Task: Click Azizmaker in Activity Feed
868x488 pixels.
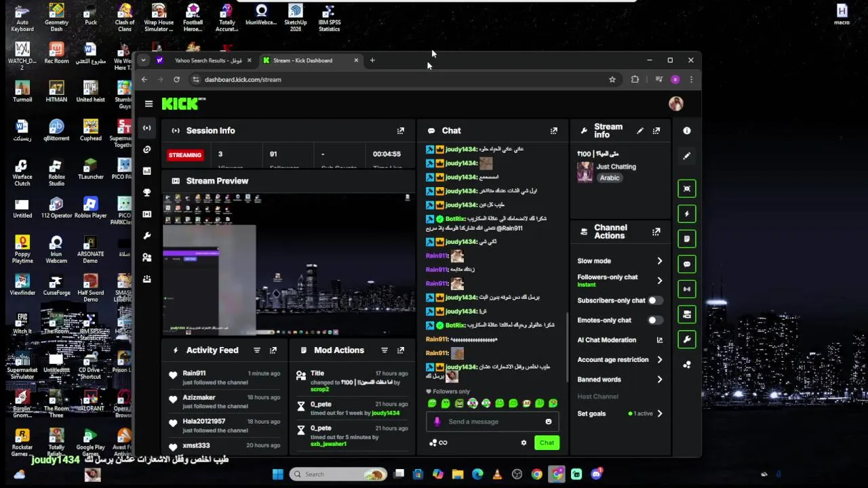Action: (199, 397)
